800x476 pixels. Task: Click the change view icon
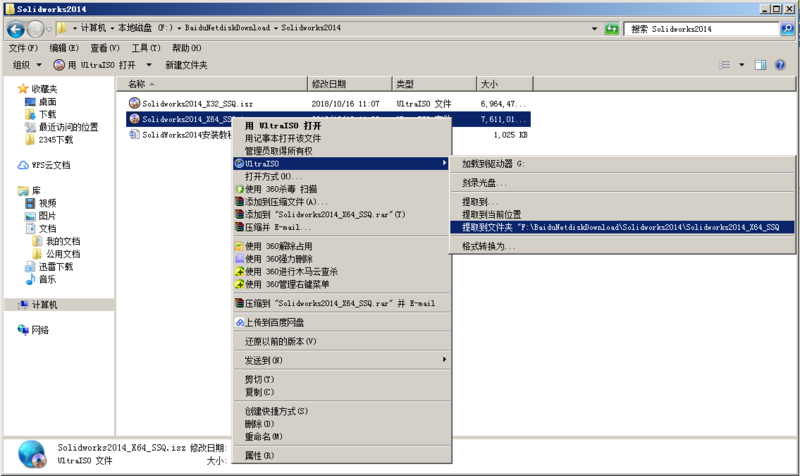pyautogui.click(x=724, y=65)
